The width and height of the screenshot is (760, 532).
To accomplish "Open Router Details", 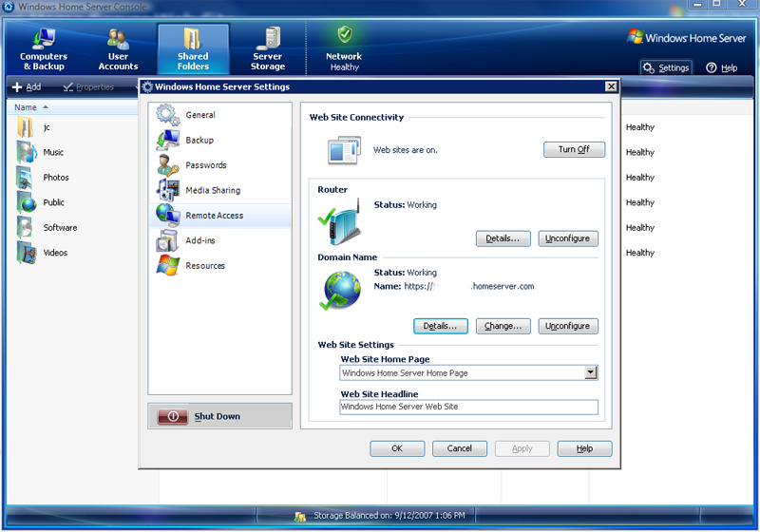I will tap(503, 238).
